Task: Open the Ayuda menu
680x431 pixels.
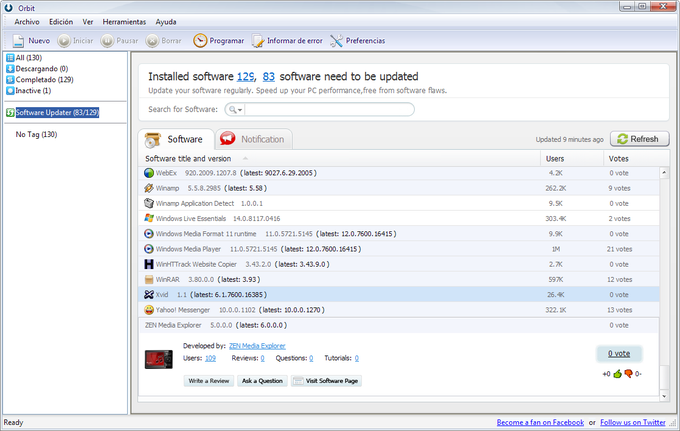Action: (x=166, y=22)
